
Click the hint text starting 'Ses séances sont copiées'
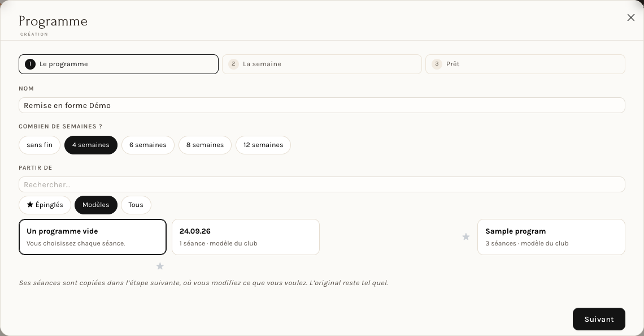tap(203, 283)
